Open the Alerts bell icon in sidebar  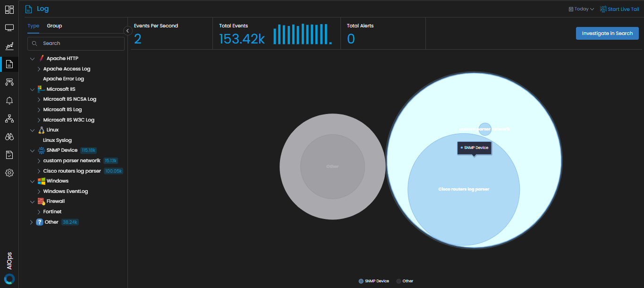click(x=9, y=100)
